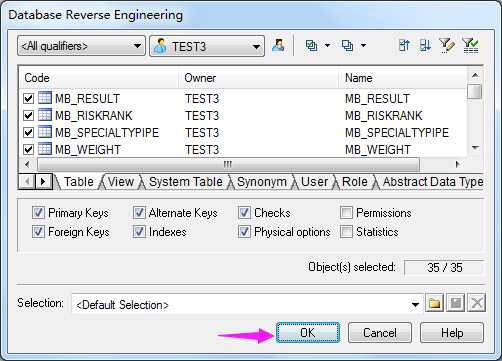Click the Cancel button
Image resolution: width=502 pixels, height=361 pixels.
pos(380,332)
